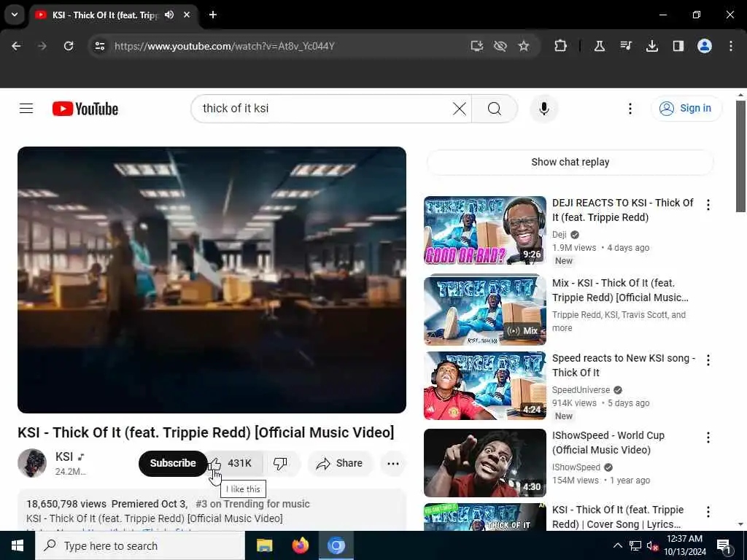
Task: Open more actions ellipsis under video
Action: [393, 463]
